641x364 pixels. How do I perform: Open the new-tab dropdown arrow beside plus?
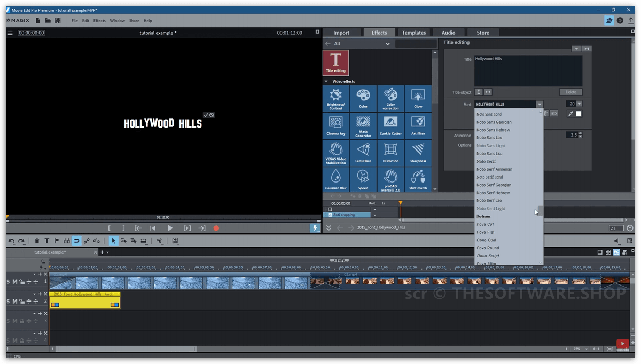pyautogui.click(x=107, y=252)
